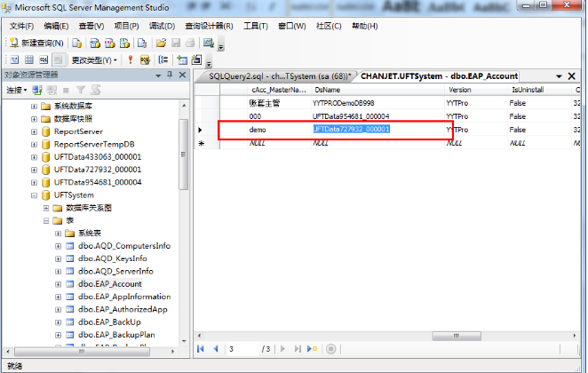Viewport: 588px width, 373px height.
Task: Open the Analysis Services DMX query icon
Action: tap(109, 44)
